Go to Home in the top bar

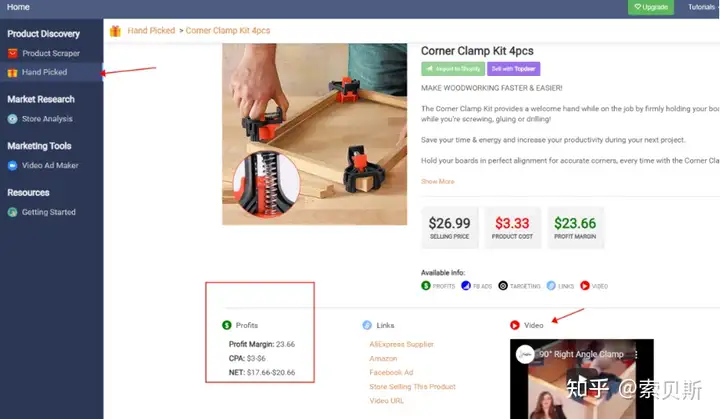(x=18, y=7)
